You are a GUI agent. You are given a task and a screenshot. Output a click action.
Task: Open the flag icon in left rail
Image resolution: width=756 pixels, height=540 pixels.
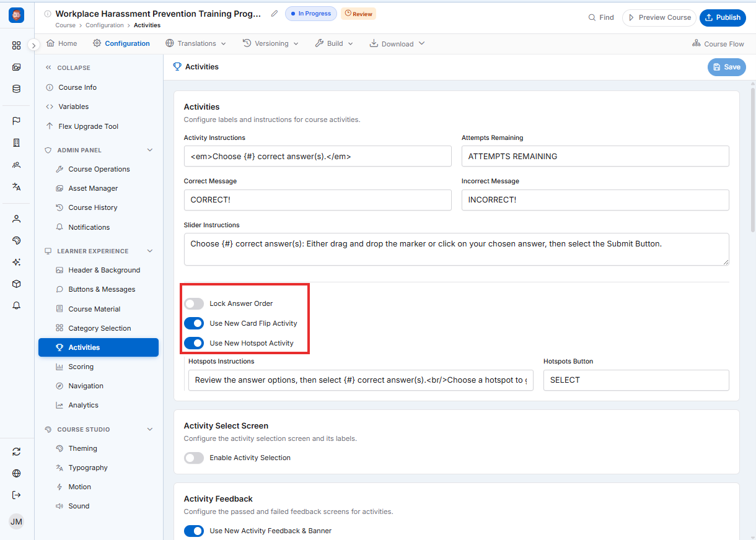[x=17, y=121]
